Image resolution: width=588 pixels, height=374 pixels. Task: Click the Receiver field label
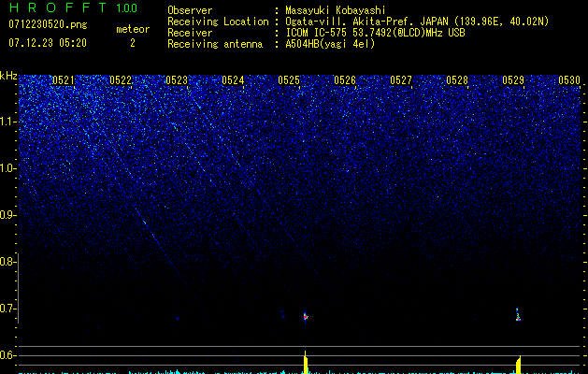pos(190,33)
